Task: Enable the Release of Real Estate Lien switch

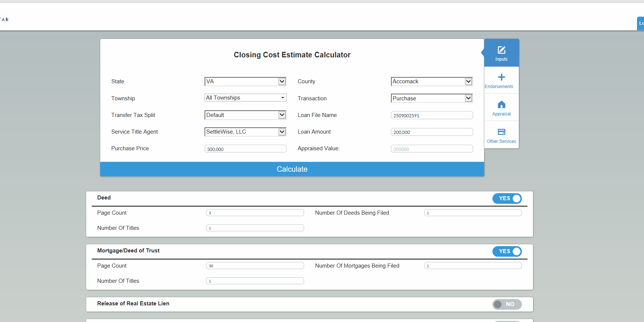Action: 507,304
